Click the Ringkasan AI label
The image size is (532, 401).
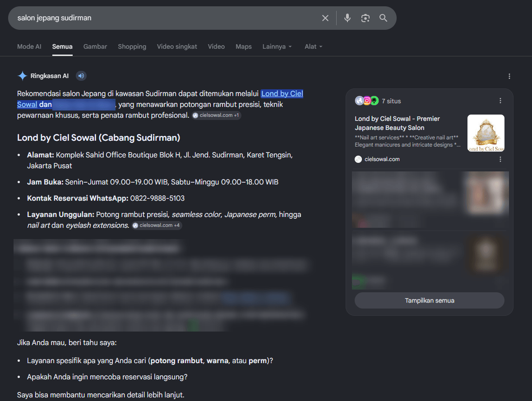coord(50,76)
